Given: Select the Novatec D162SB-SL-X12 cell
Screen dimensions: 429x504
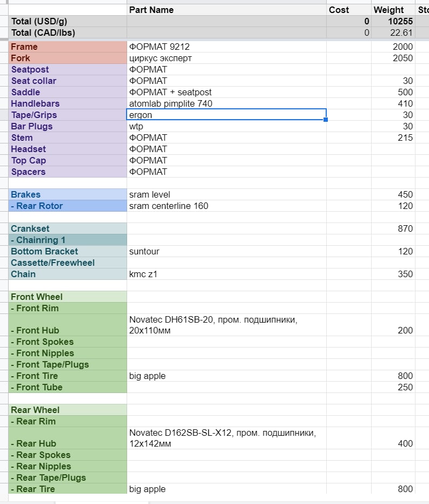Looking at the screenshot, I should (x=226, y=438).
